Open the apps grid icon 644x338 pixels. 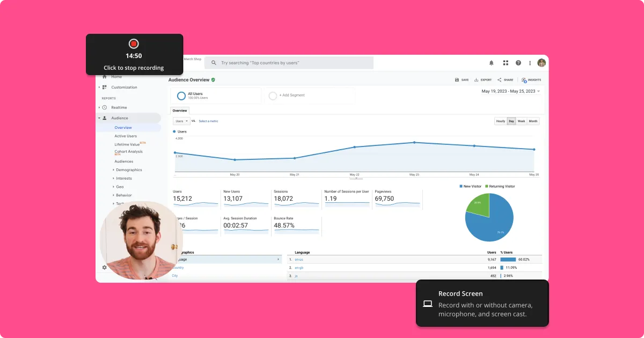tap(506, 63)
